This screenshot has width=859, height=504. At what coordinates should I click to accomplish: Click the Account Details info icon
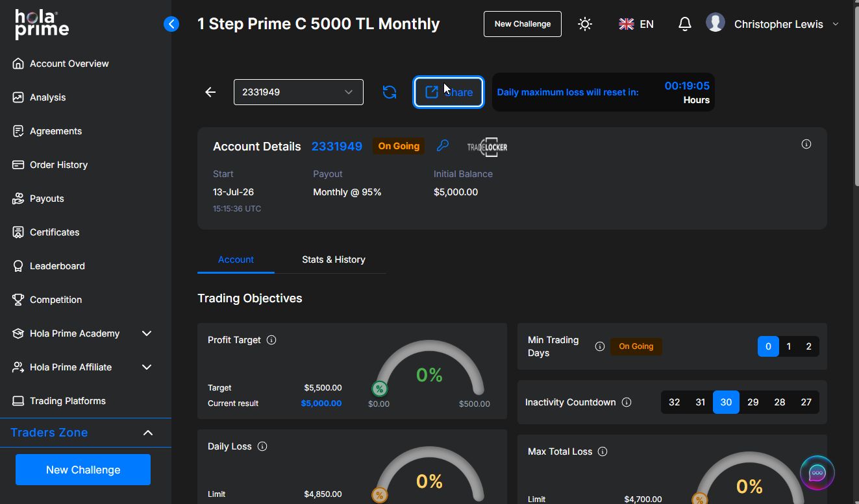[806, 144]
